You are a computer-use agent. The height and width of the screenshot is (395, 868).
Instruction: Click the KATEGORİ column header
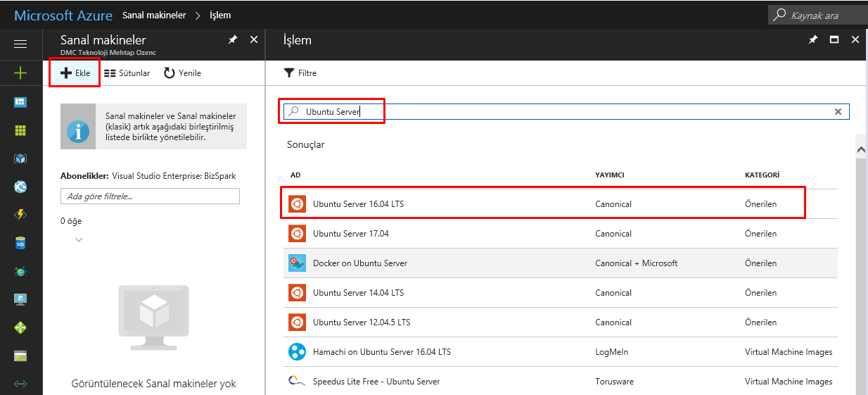point(762,175)
